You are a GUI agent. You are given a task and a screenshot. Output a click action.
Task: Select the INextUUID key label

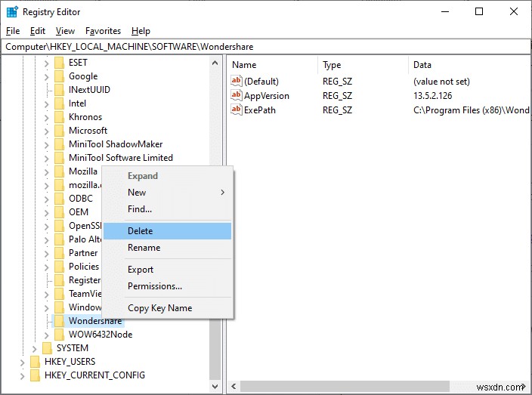pos(89,90)
